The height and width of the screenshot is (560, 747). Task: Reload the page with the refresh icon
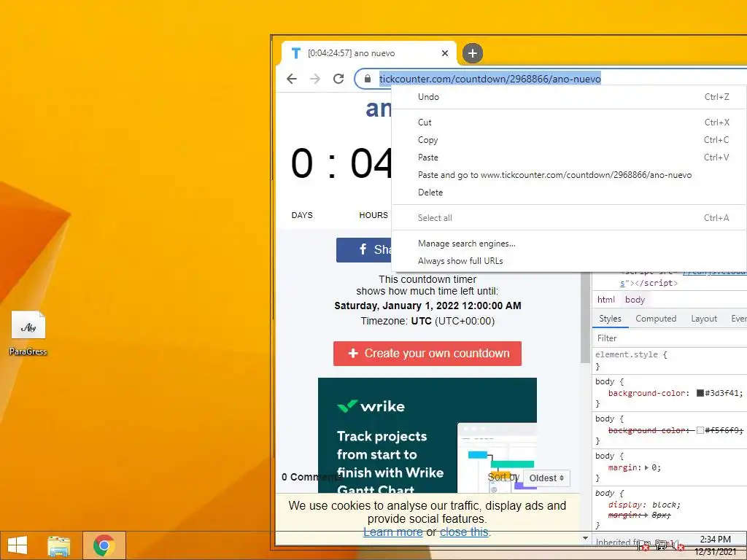pyautogui.click(x=338, y=79)
